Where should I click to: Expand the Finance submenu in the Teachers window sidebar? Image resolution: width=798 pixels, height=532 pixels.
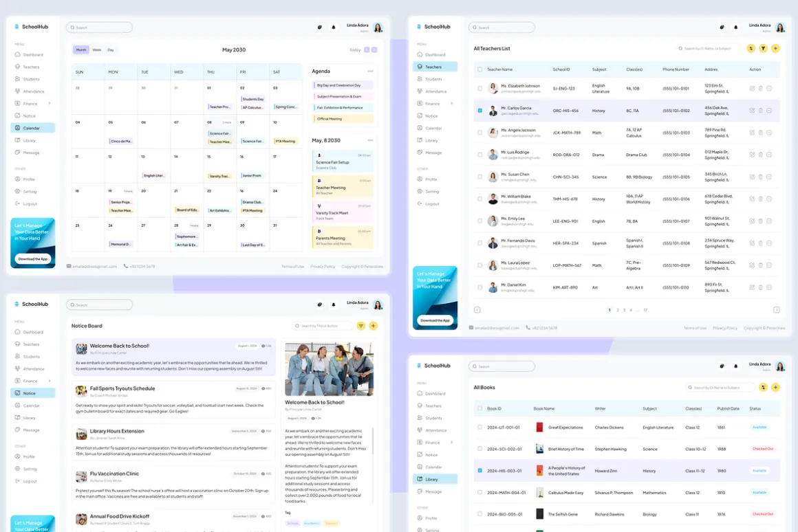pyautogui.click(x=451, y=104)
